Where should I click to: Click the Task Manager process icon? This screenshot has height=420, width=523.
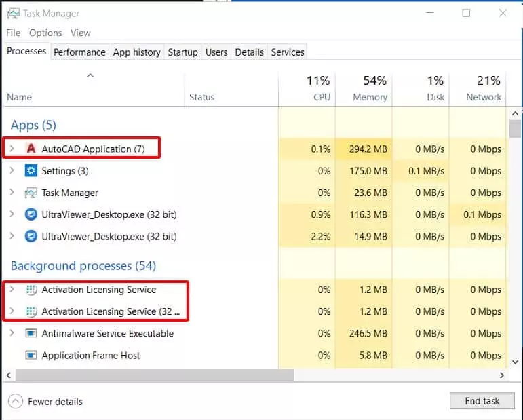(31, 193)
